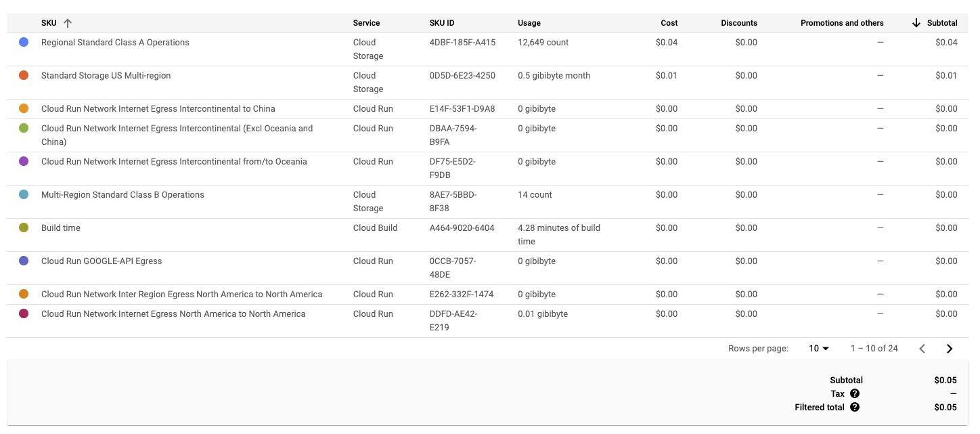Click the $0.01 cost value
The height and width of the screenshot is (434, 980).
point(667,75)
